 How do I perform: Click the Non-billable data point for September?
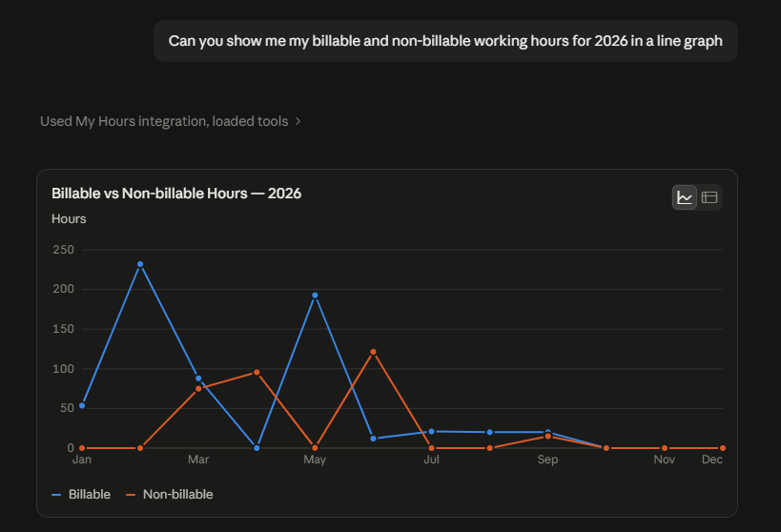click(x=548, y=437)
